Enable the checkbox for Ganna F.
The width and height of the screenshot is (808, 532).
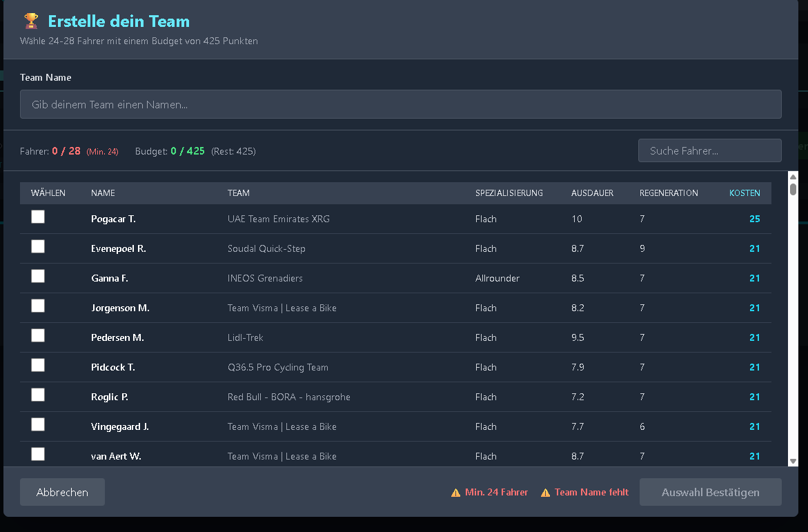click(x=38, y=277)
